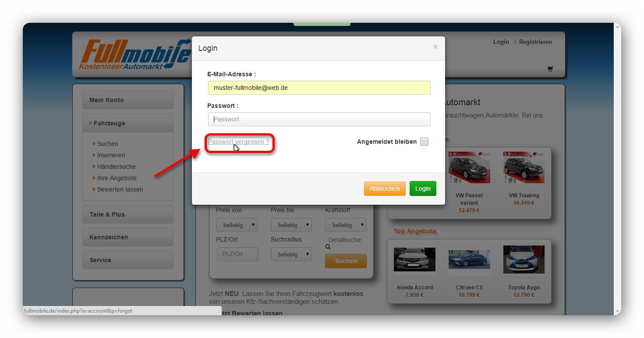
Task: Enable the Angemeldet bleiben checkbox
Action: coord(424,142)
